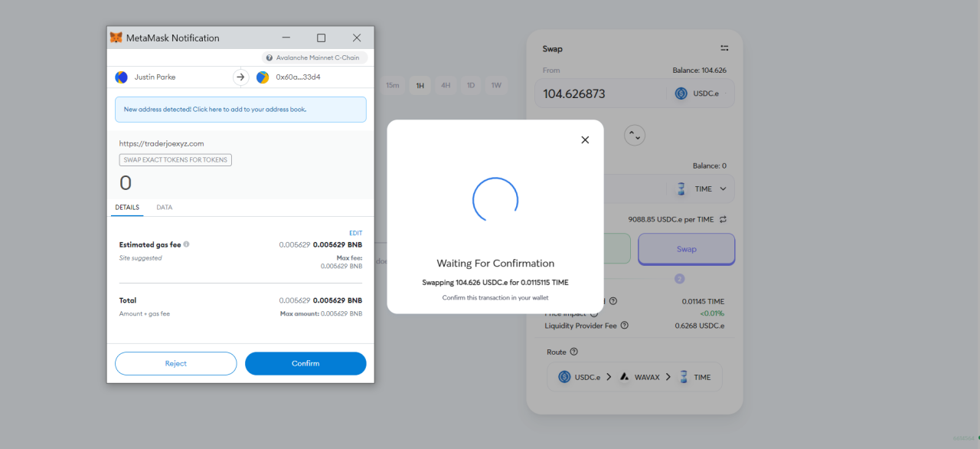The image size is (980, 449).
Task: Open the swap settings sliders icon
Action: click(x=724, y=48)
